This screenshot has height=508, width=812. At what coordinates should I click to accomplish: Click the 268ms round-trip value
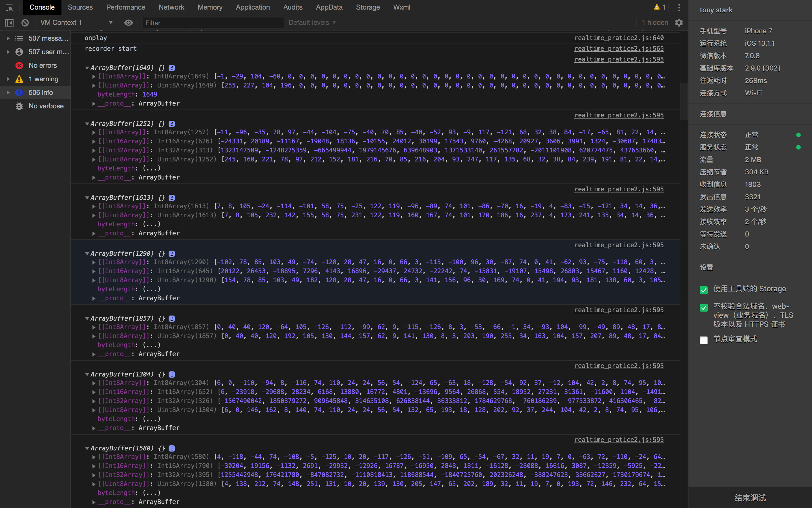pos(756,81)
